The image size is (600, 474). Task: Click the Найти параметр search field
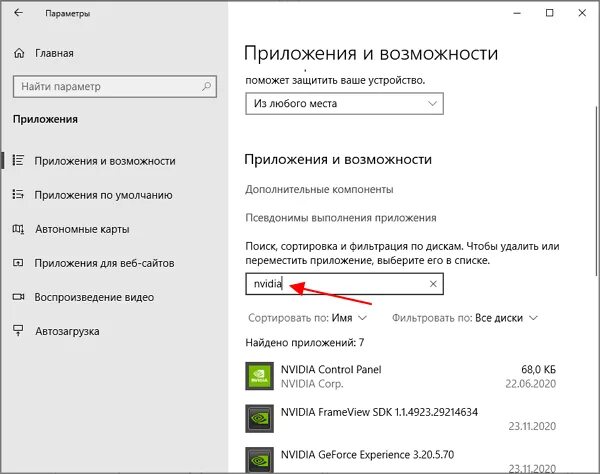tap(115, 86)
